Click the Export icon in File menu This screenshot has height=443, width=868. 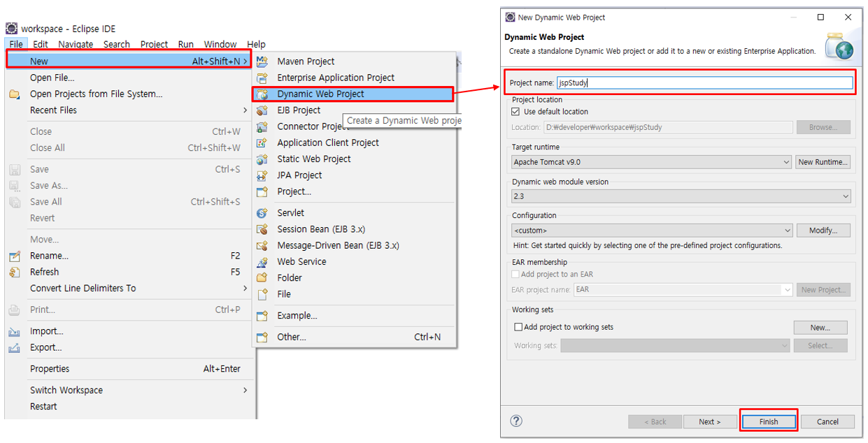click(15, 347)
